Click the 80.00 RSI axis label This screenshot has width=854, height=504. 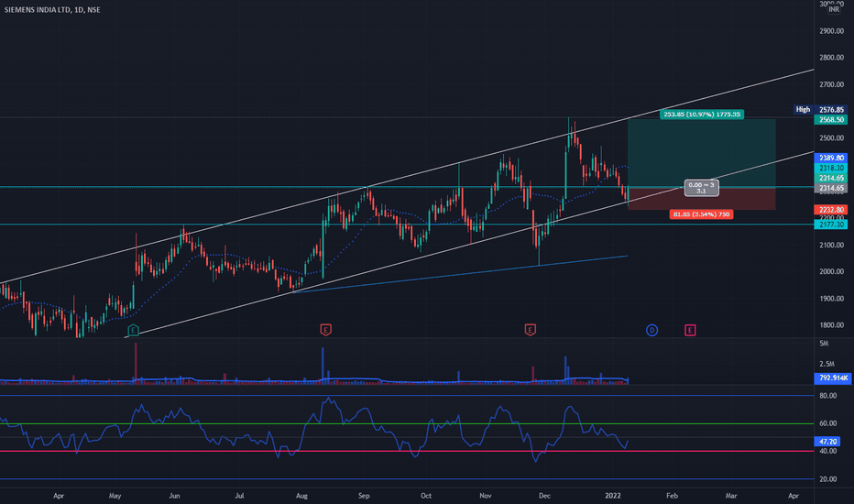tap(827, 396)
